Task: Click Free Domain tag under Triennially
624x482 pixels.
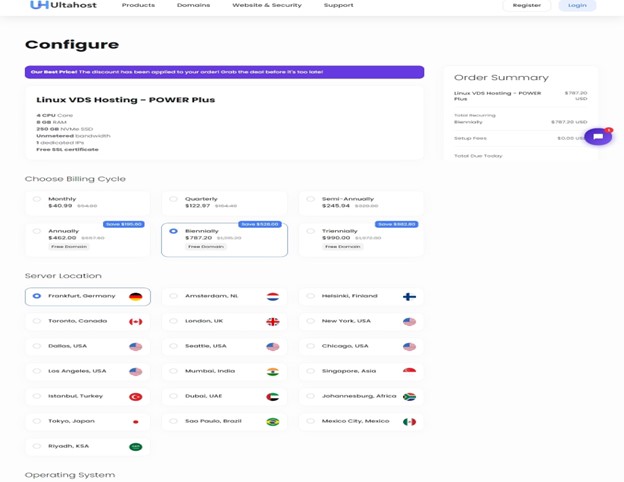Action: coord(343,247)
